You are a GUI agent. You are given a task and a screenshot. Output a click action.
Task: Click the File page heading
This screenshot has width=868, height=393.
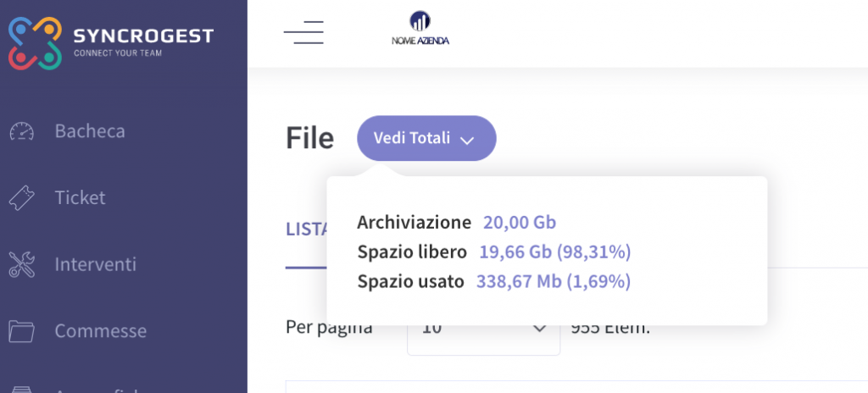point(309,138)
